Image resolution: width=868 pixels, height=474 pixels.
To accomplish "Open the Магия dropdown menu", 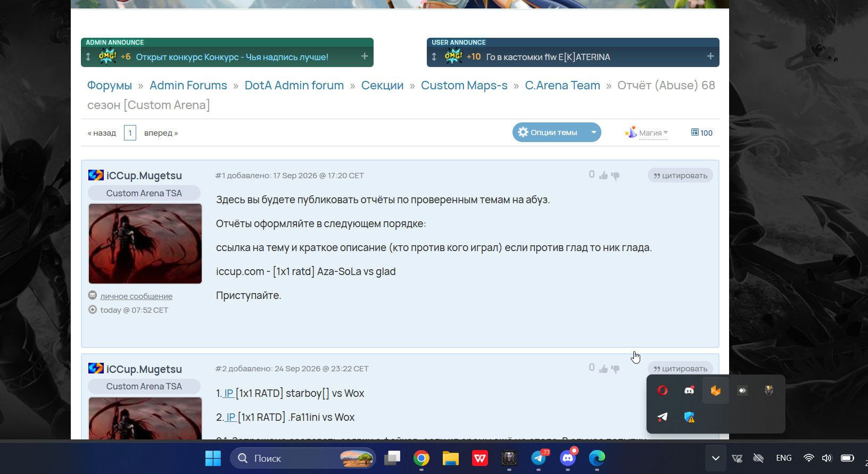I will (x=647, y=132).
